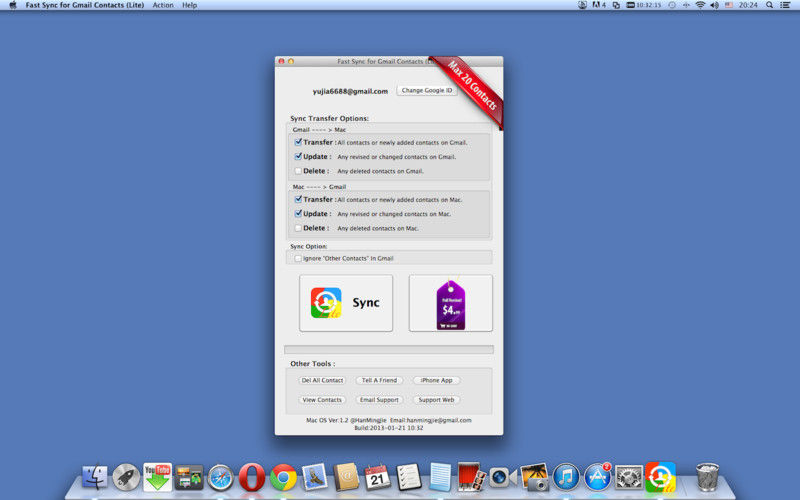This screenshot has height=500, width=800.
Task: Toggle Mac to Gmail Update checkbox
Action: pyautogui.click(x=298, y=214)
